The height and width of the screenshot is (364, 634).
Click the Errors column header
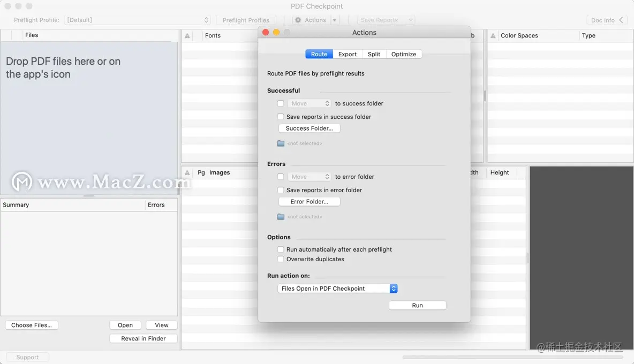(156, 205)
